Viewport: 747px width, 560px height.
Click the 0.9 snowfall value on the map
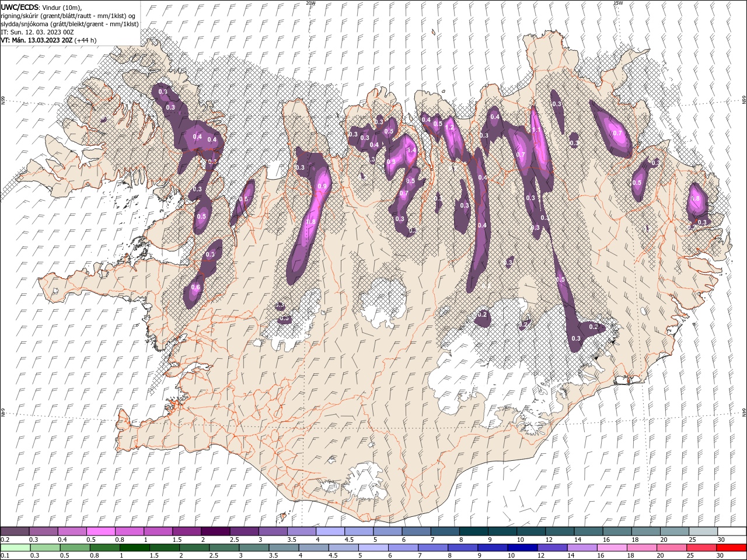pyautogui.click(x=322, y=187)
